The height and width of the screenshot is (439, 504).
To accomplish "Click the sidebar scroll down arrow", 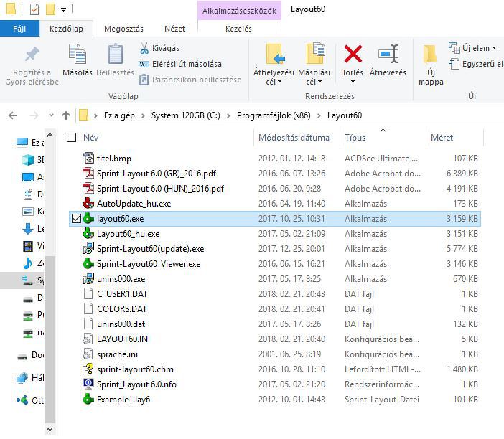I will pyautogui.click(x=50, y=429).
